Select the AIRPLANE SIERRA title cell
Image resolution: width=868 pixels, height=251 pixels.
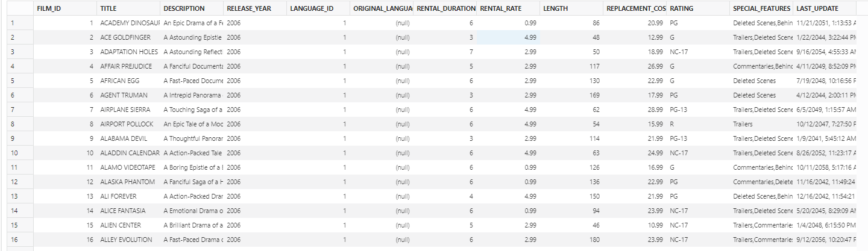(x=128, y=110)
